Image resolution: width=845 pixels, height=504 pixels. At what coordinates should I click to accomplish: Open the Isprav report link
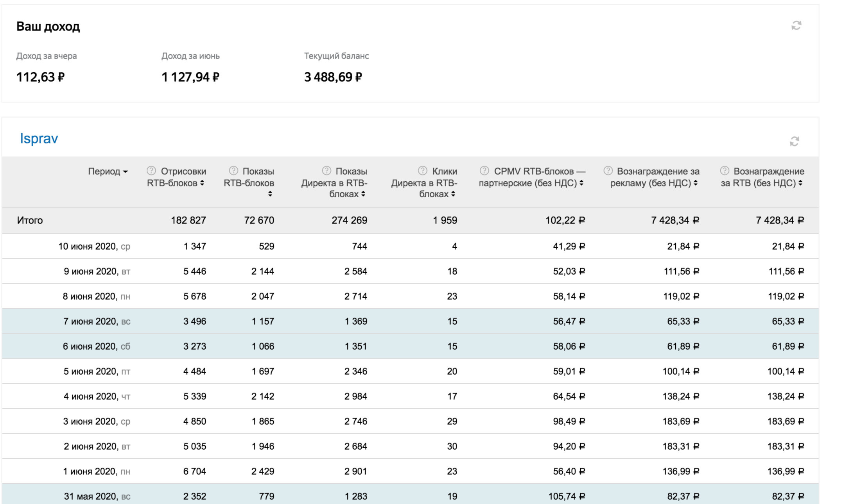point(39,138)
